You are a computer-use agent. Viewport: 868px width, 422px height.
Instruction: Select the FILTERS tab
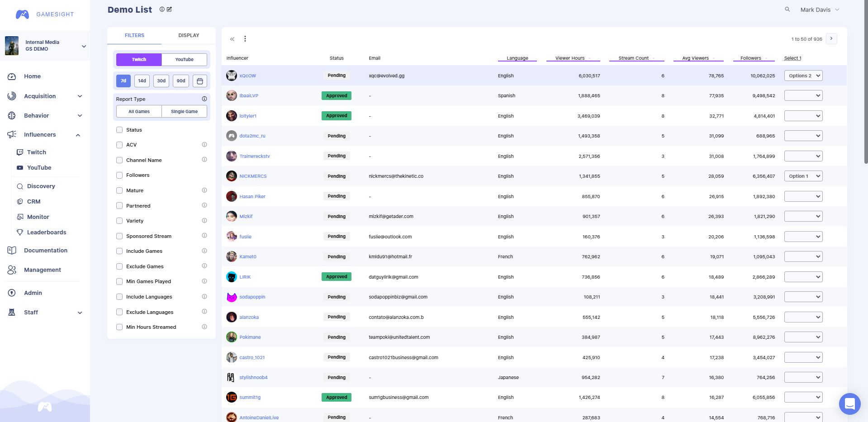coord(134,35)
